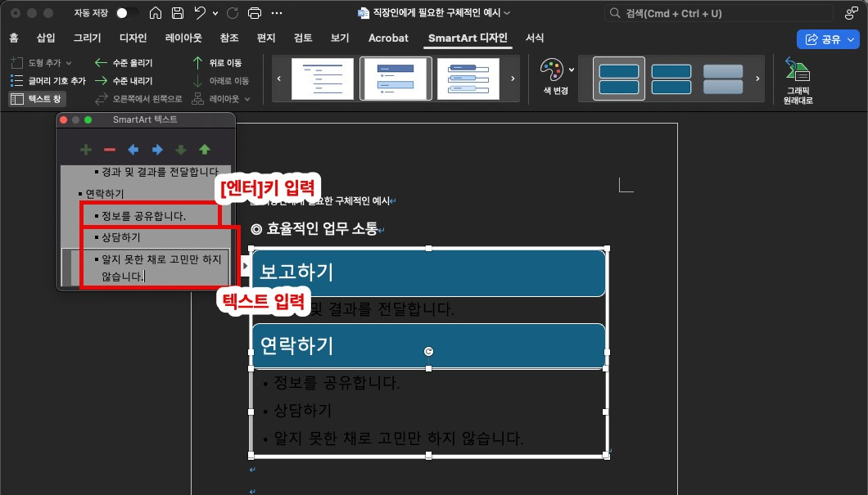Click 위로 이동 move up button
Viewport: 868px width, 495px height.
click(x=216, y=62)
